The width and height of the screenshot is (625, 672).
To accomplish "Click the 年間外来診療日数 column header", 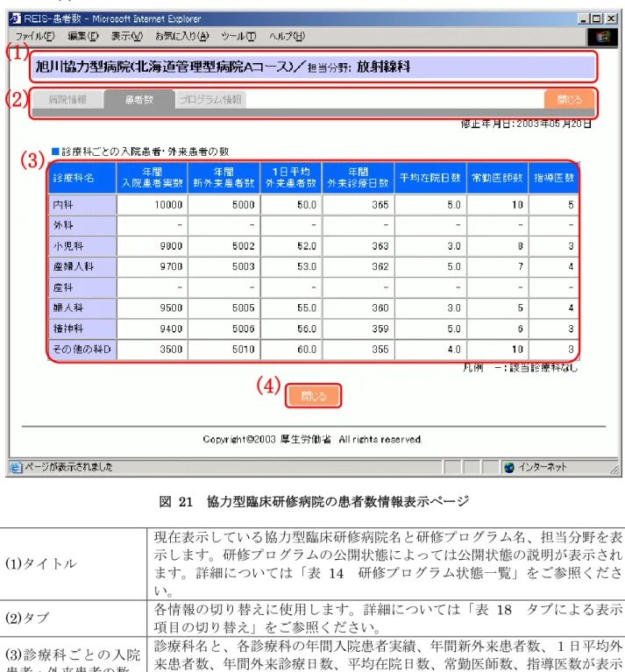I will point(358,178).
